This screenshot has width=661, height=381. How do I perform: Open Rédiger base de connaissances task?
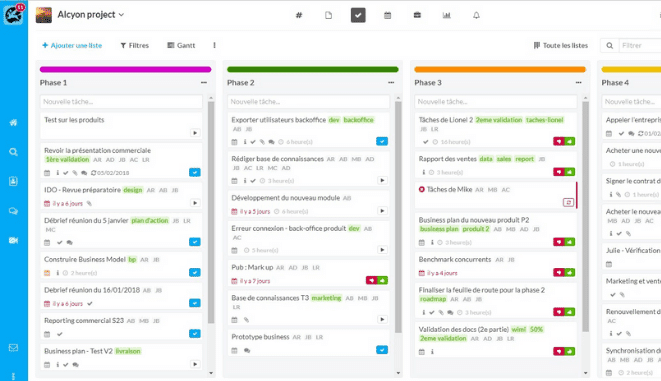[308, 169]
